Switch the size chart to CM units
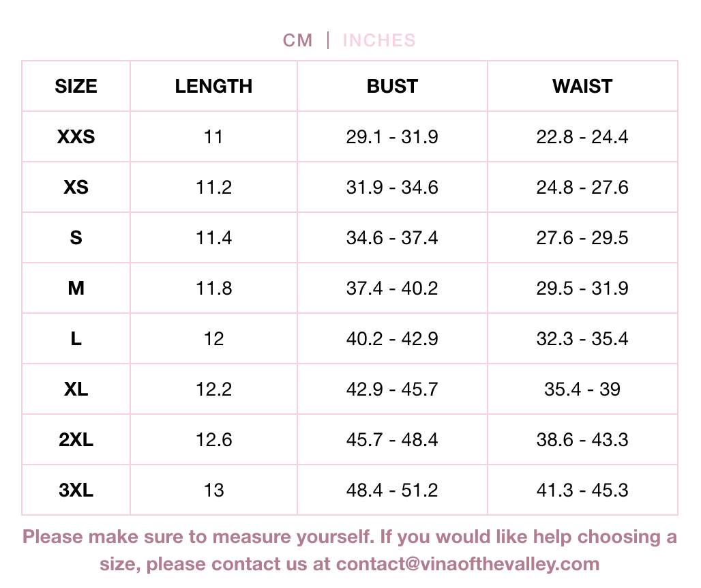This screenshot has width=701, height=588. click(297, 40)
